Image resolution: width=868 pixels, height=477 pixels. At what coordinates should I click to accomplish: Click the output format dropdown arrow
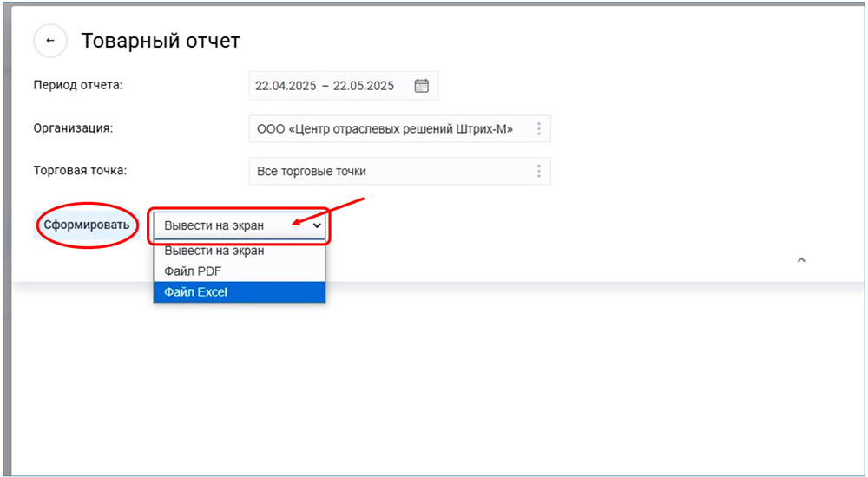pyautogui.click(x=317, y=225)
